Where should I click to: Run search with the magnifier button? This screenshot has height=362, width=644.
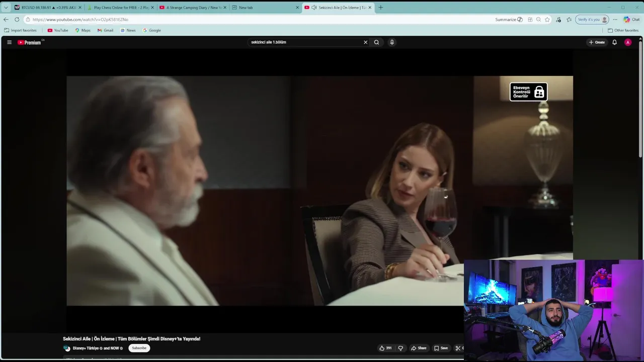pyautogui.click(x=376, y=42)
